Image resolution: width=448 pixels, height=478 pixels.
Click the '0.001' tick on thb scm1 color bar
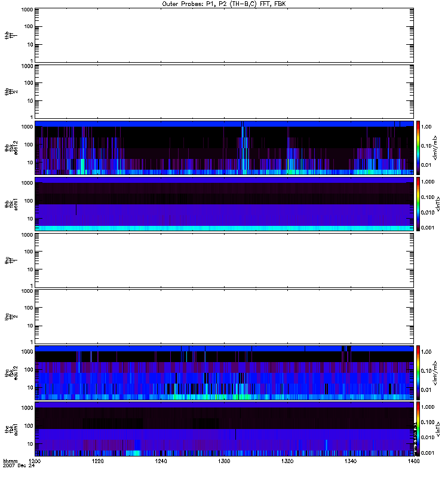428,228
